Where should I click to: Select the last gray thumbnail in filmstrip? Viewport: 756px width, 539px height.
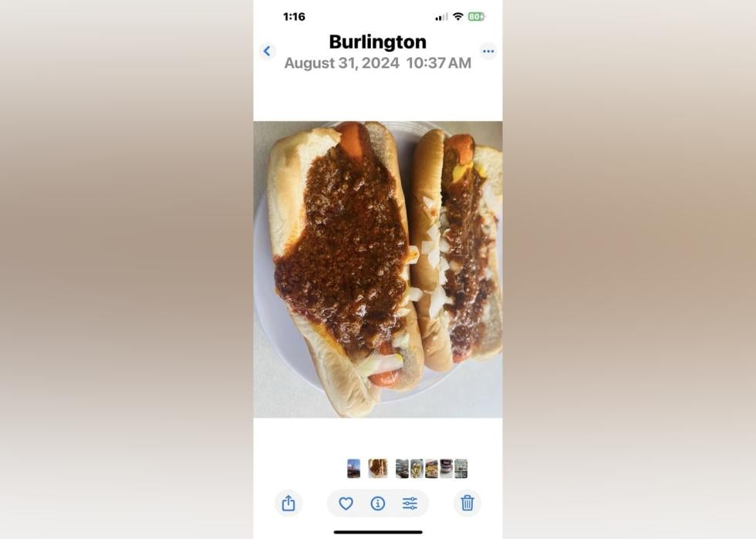pos(461,468)
